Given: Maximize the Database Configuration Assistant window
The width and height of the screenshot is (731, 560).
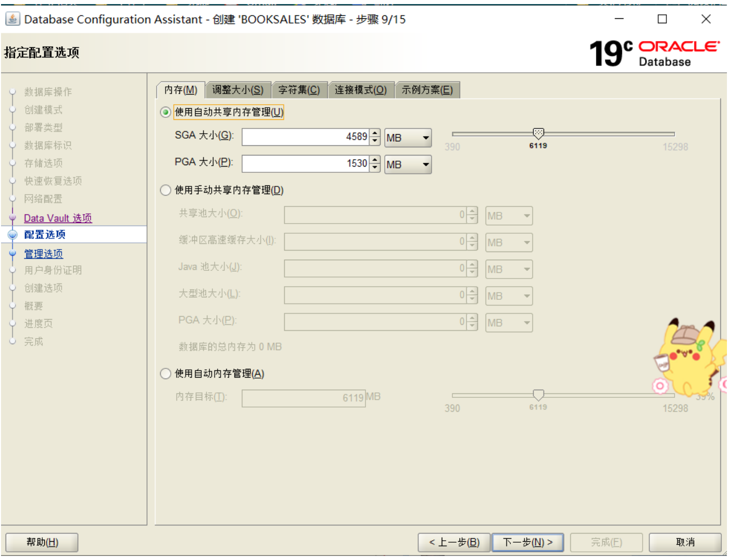Looking at the screenshot, I should 662,19.
